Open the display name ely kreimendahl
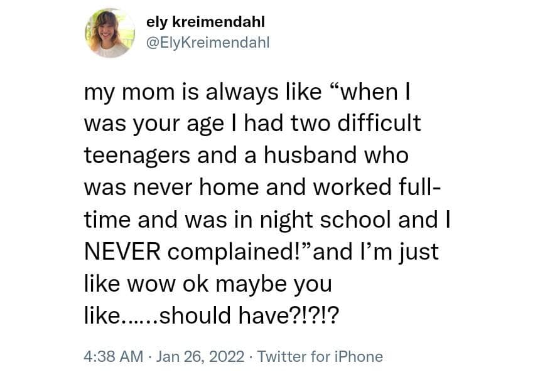Screen dimensions: 540x392 (x=205, y=22)
